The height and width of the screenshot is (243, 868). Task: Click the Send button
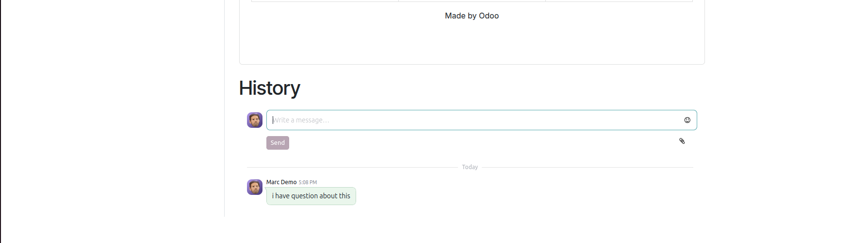pyautogui.click(x=278, y=143)
